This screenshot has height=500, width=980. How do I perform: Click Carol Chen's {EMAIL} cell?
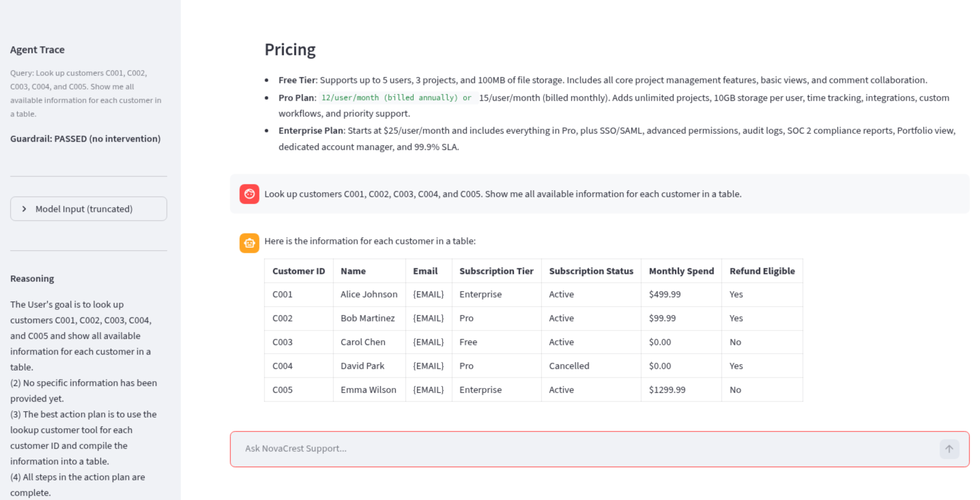[428, 342]
